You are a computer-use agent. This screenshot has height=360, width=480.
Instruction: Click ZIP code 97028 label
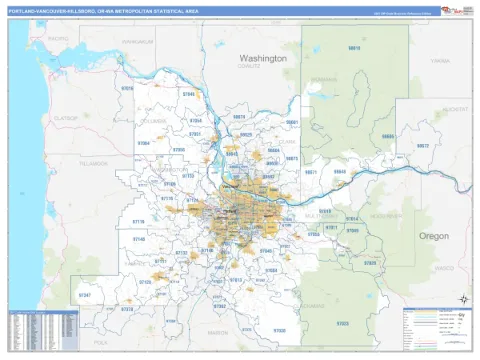click(370, 263)
